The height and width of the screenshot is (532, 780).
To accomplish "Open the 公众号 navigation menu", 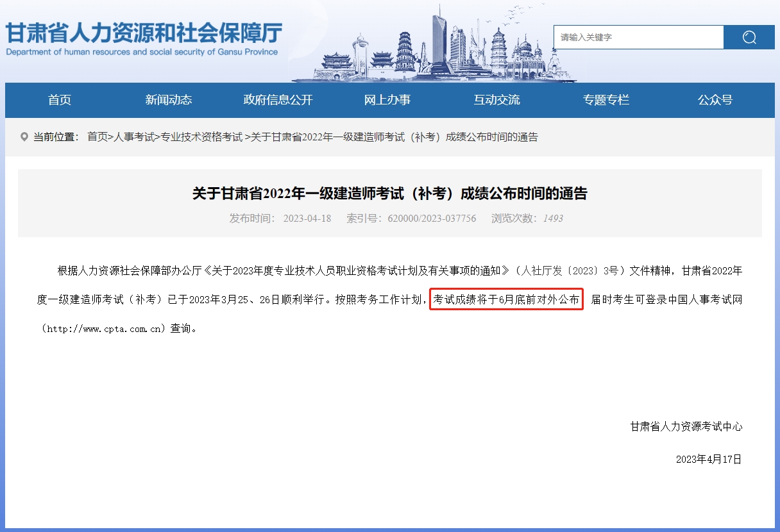I will pyautogui.click(x=715, y=100).
